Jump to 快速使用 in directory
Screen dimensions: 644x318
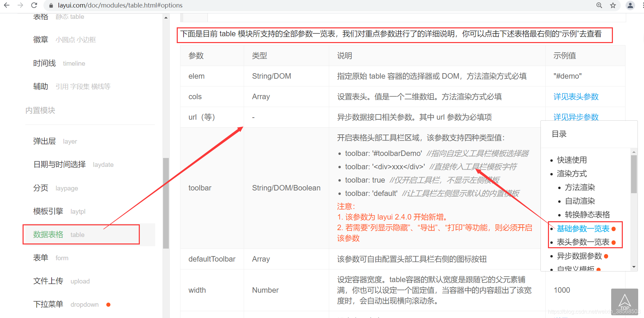[572, 160]
